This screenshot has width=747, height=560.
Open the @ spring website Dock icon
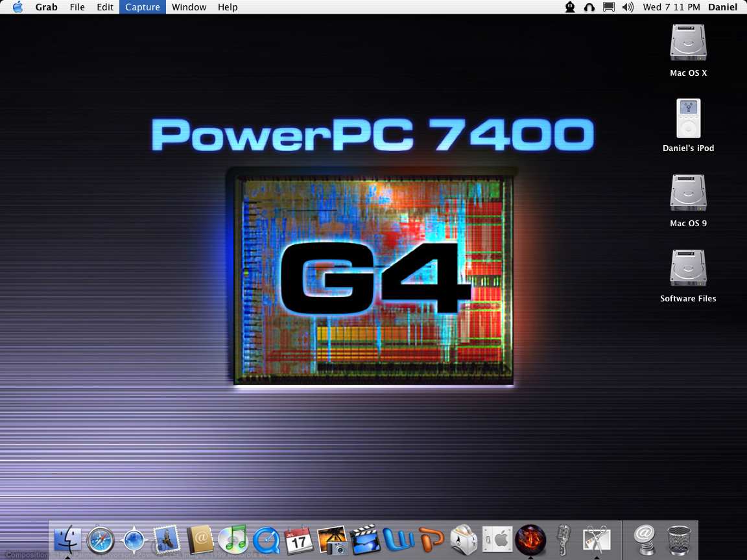point(645,540)
